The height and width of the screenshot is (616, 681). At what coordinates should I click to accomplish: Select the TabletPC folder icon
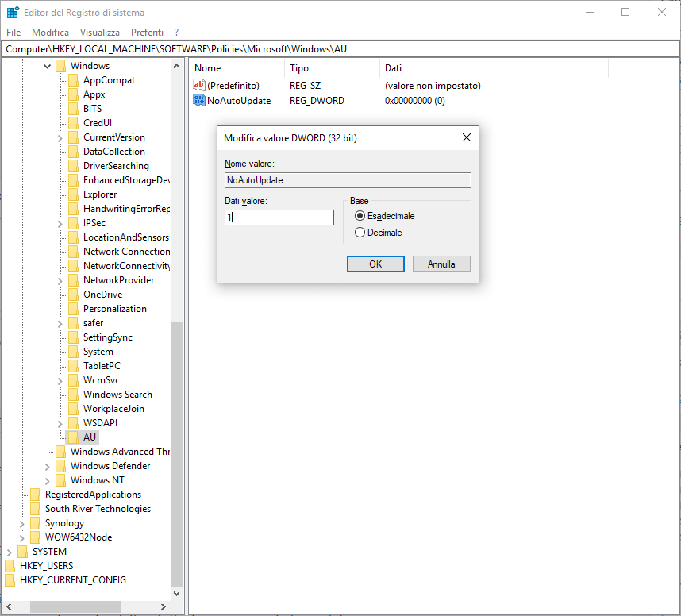[73, 366]
